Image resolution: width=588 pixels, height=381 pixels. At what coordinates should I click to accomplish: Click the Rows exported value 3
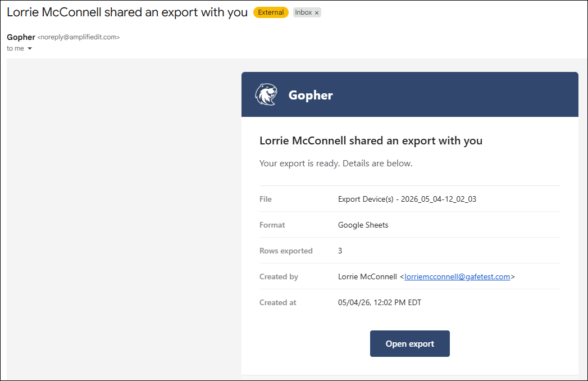click(x=340, y=251)
